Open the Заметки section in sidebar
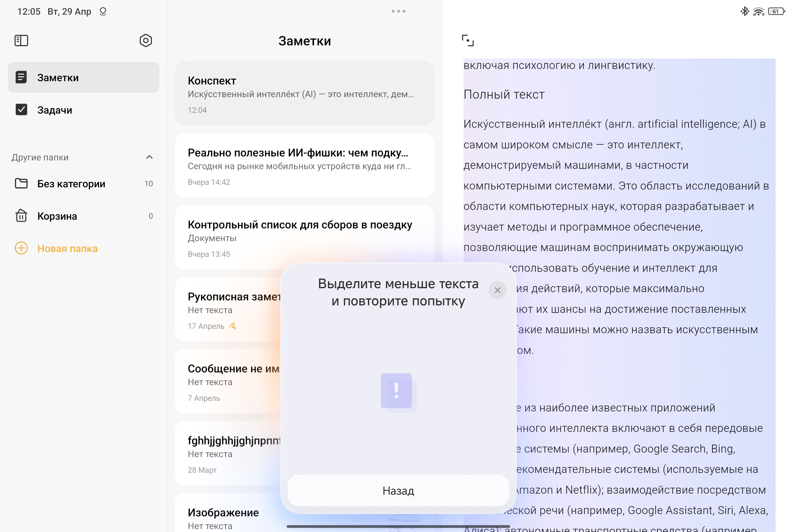This screenshot has width=797, height=532. pos(83,77)
